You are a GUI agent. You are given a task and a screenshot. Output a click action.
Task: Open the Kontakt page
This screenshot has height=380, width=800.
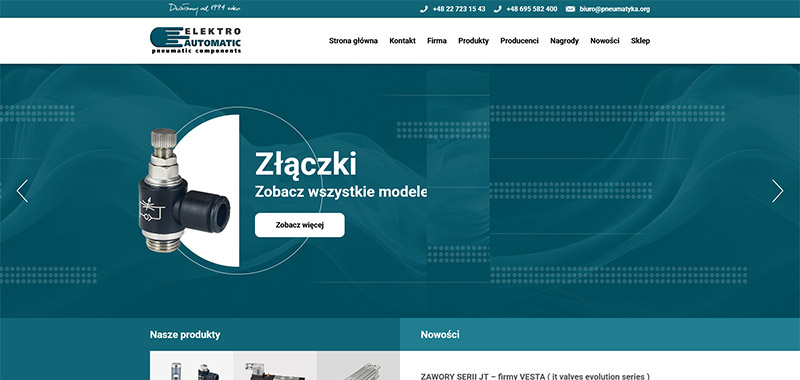[402, 41]
